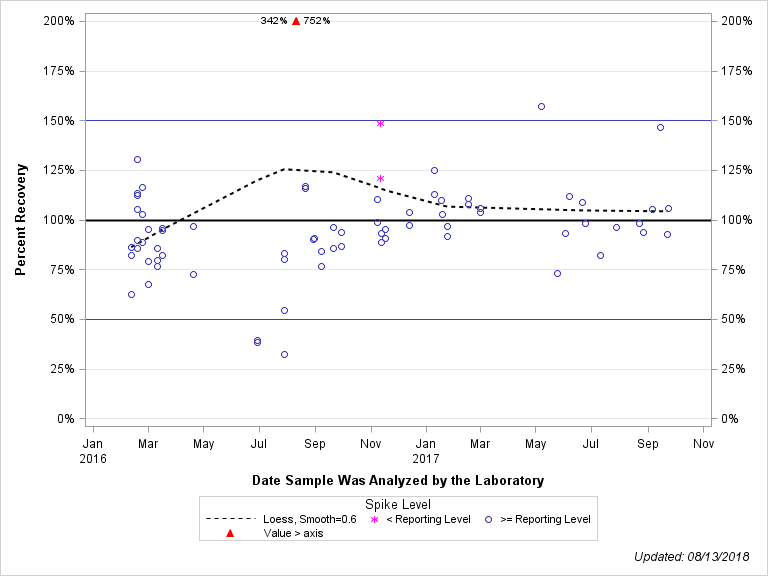The height and width of the screenshot is (576, 768).
Task: Click the < Reporting Level legend label
Action: click(x=429, y=520)
